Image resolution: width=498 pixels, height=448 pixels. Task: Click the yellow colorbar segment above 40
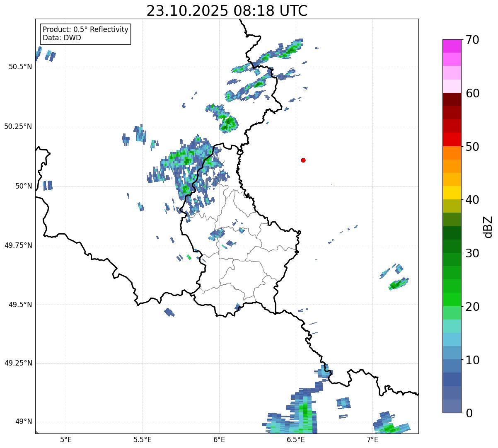tap(452, 193)
